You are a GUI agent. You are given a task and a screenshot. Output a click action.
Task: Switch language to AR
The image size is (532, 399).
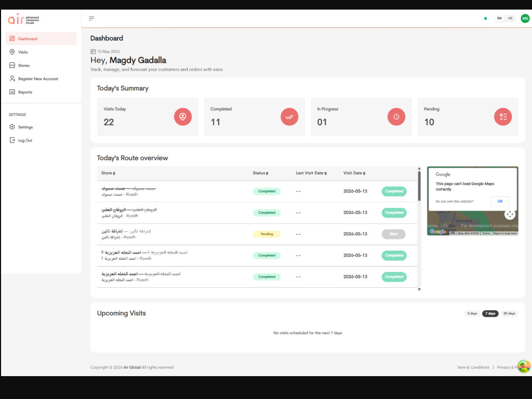tap(510, 18)
